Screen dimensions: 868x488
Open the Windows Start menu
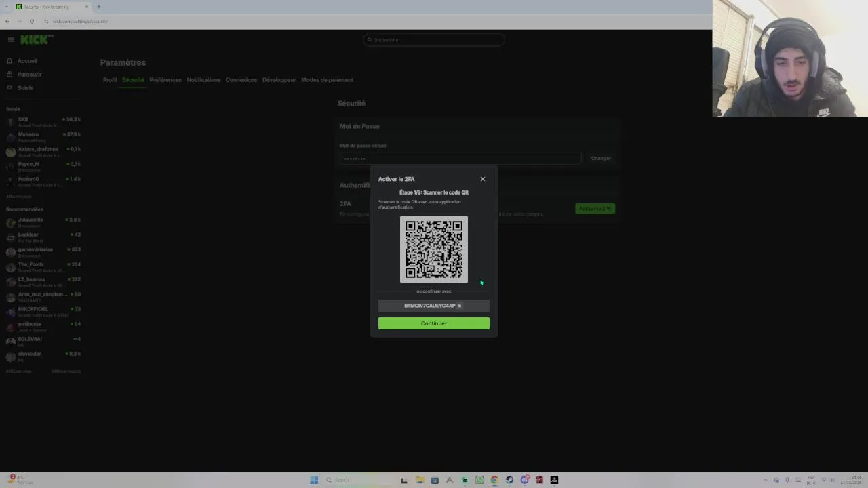[314, 480]
